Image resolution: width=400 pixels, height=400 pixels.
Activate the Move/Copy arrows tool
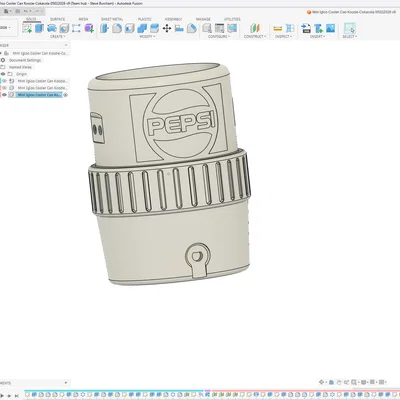pos(167,28)
